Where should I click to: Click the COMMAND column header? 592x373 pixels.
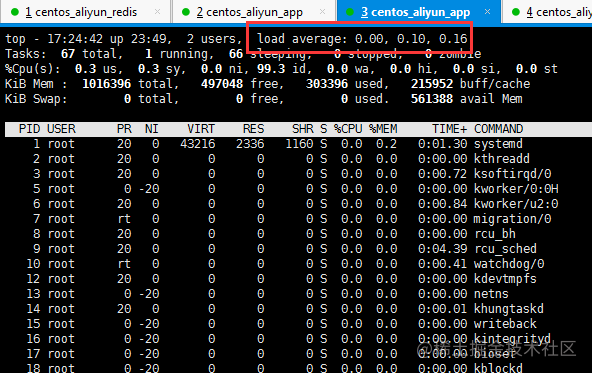click(x=498, y=129)
